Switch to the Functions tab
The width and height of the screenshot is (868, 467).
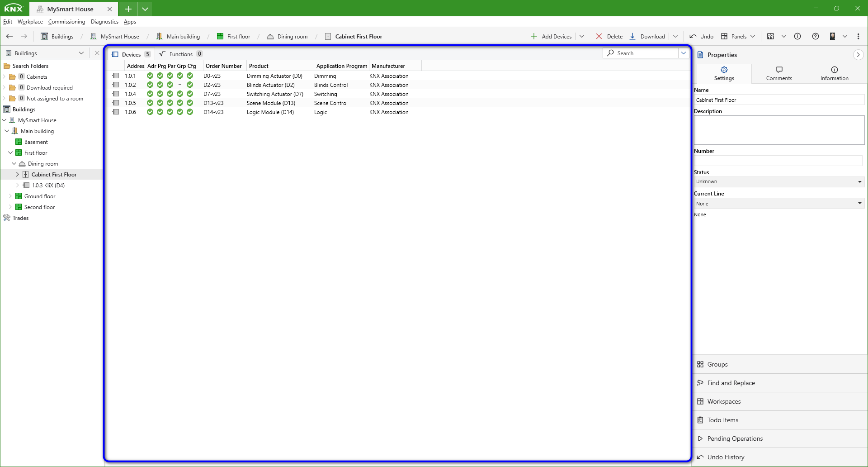click(x=180, y=54)
